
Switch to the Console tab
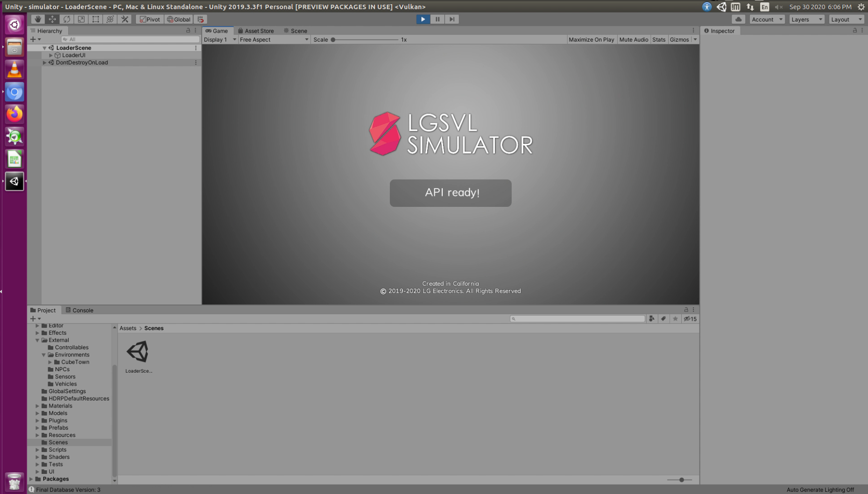(79, 310)
